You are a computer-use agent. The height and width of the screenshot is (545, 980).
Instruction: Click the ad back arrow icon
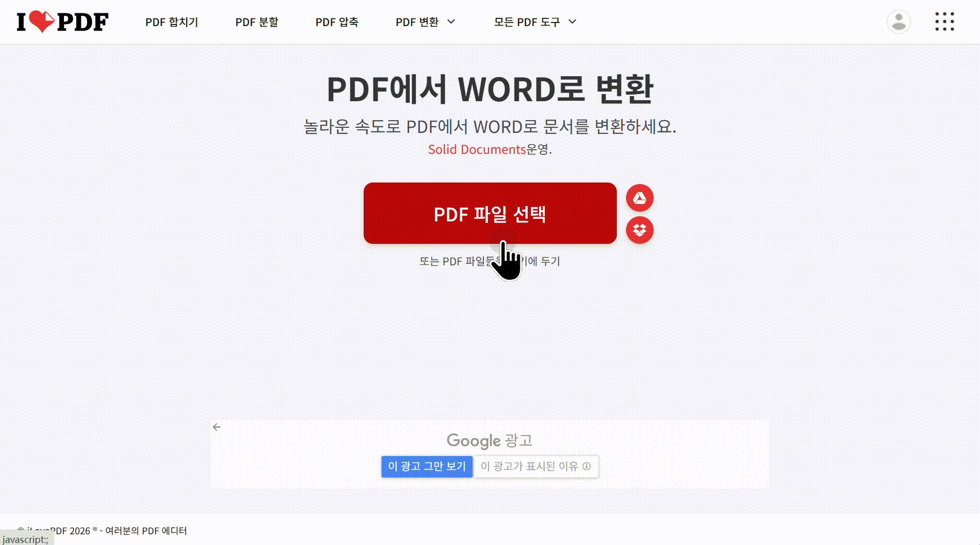217,427
